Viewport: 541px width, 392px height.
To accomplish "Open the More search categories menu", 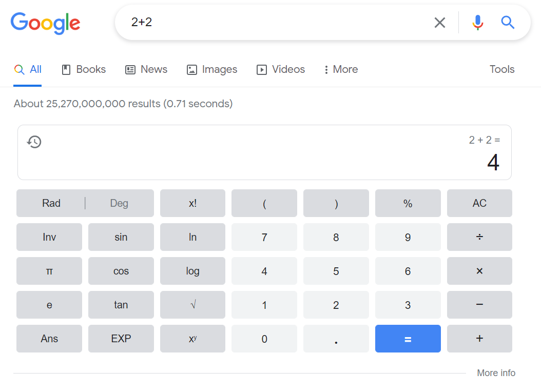I will coord(340,69).
